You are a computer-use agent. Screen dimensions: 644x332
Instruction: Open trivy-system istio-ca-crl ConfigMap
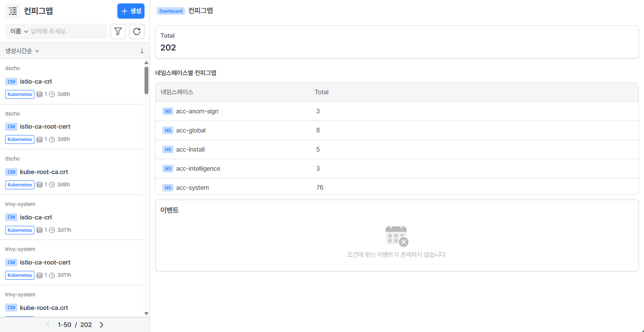point(72,217)
